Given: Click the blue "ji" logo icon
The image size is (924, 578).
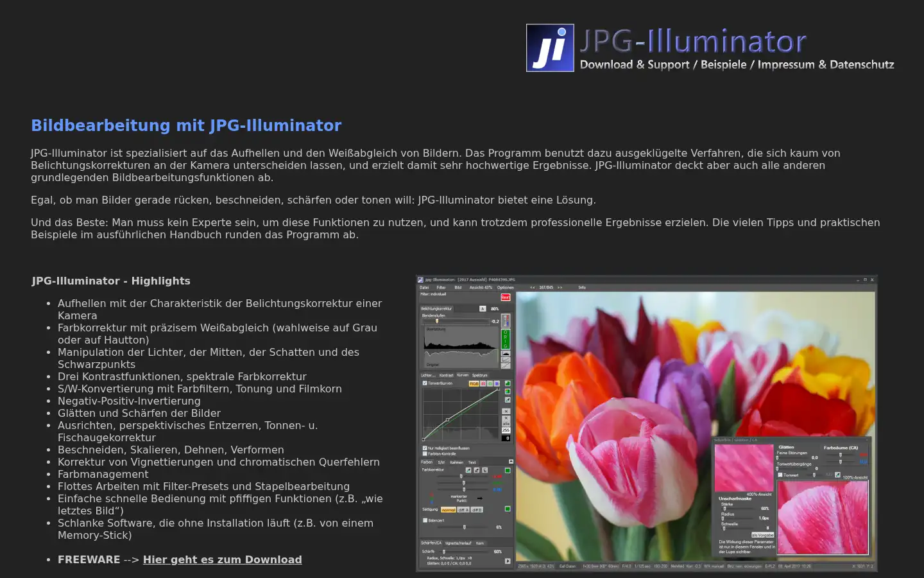Looking at the screenshot, I should coord(550,48).
